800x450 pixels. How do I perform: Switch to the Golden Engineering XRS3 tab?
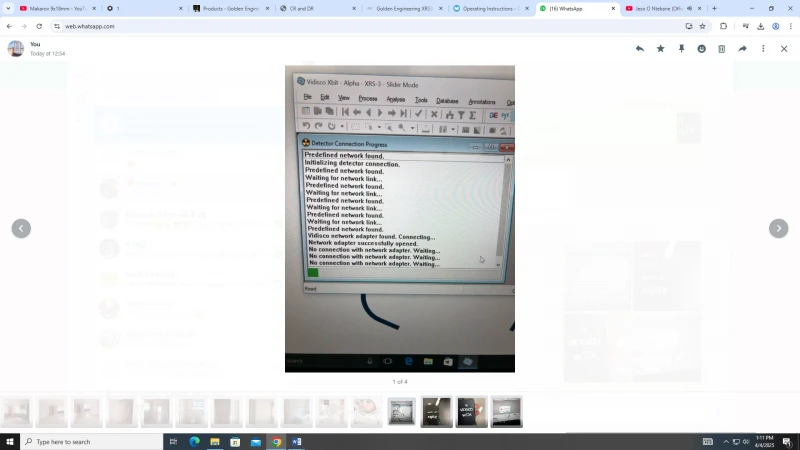point(403,8)
